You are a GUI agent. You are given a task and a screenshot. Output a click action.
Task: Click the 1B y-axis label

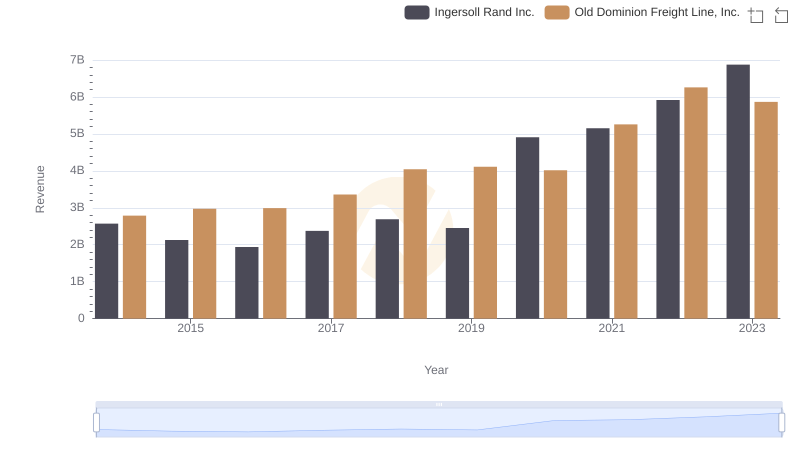(77, 281)
